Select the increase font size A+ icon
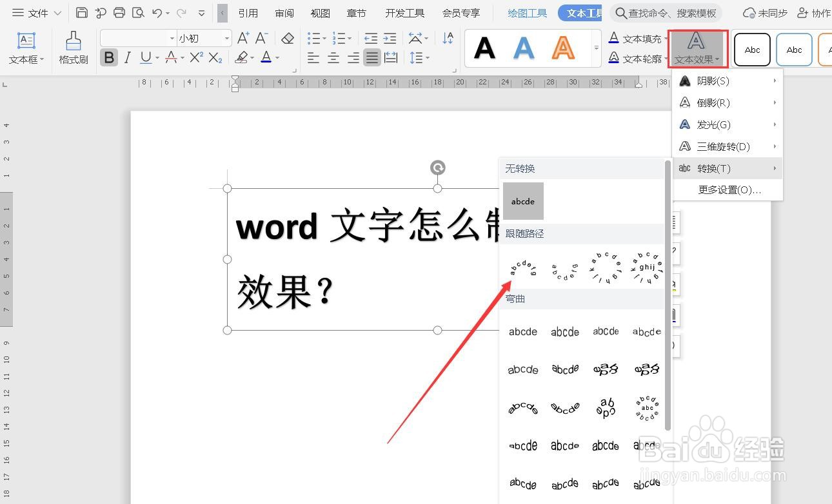Screen dimensions: 832x504 pos(242,38)
